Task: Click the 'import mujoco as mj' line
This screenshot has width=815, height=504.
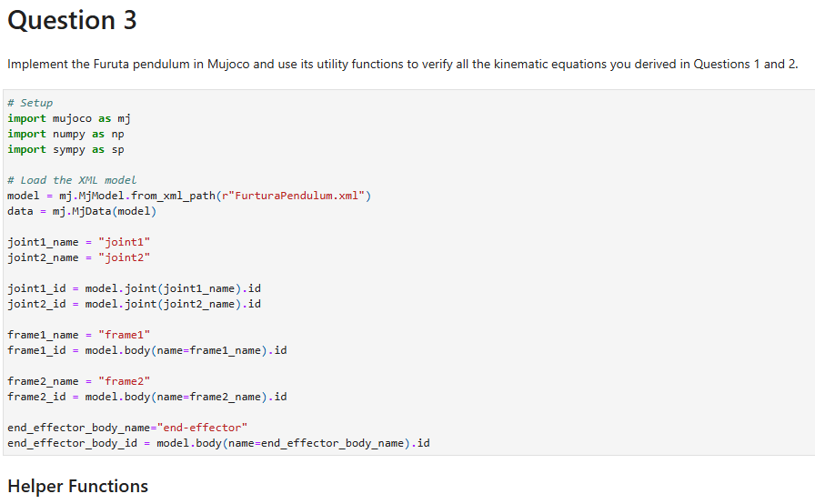Action: click(69, 118)
